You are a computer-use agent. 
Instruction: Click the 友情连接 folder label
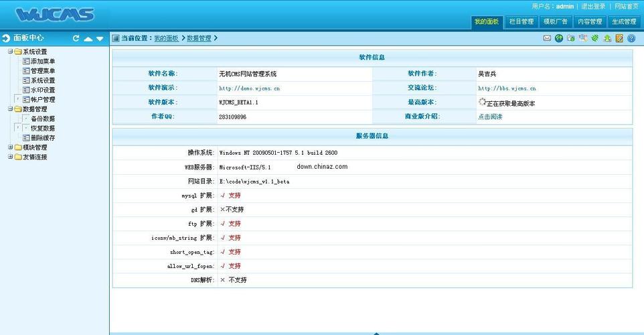point(35,157)
